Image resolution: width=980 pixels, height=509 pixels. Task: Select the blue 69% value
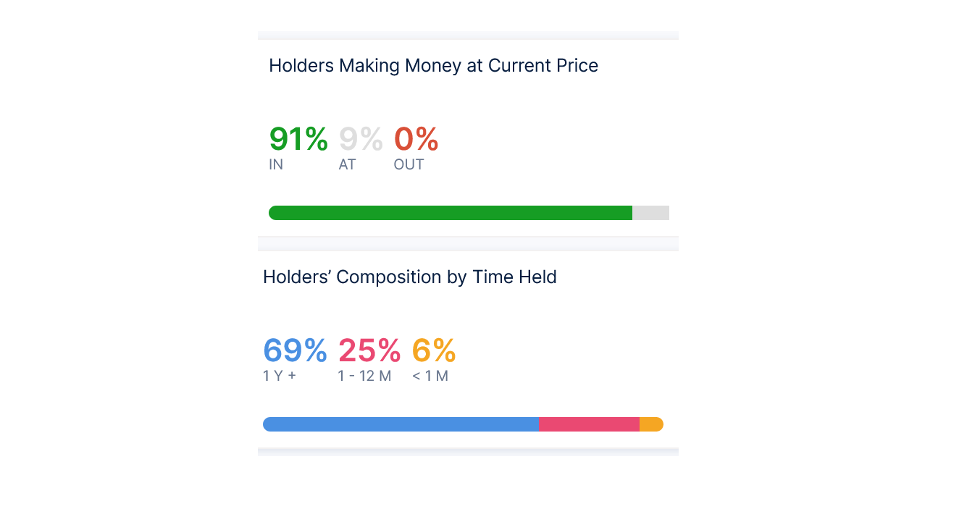[x=295, y=350]
